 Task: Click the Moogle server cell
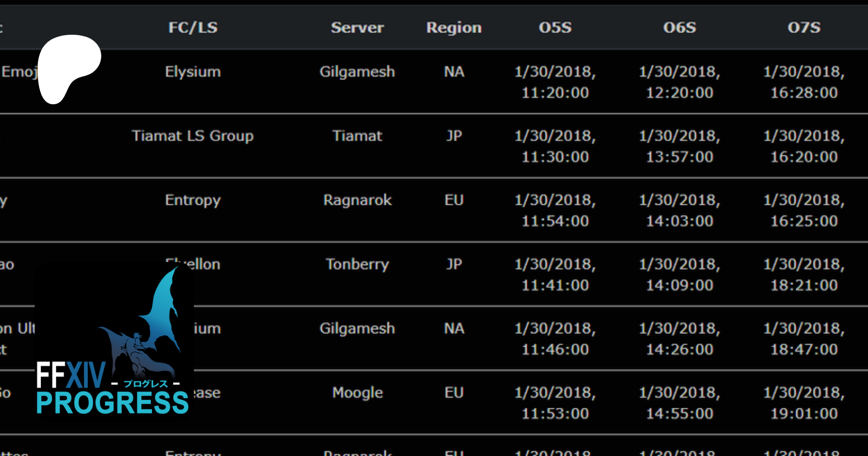[357, 393]
